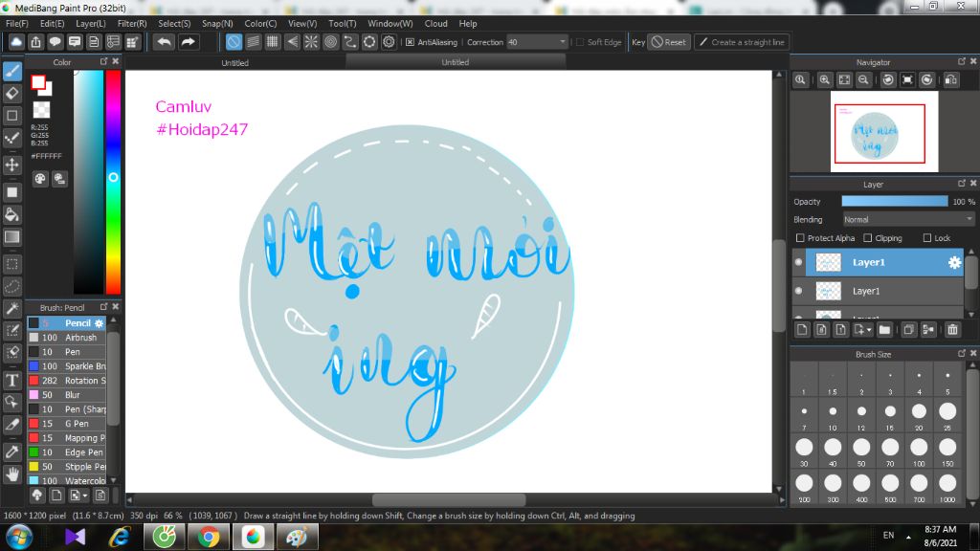The image size is (980, 551).
Task: Undock the Brush Size panel
Action: [x=961, y=353]
